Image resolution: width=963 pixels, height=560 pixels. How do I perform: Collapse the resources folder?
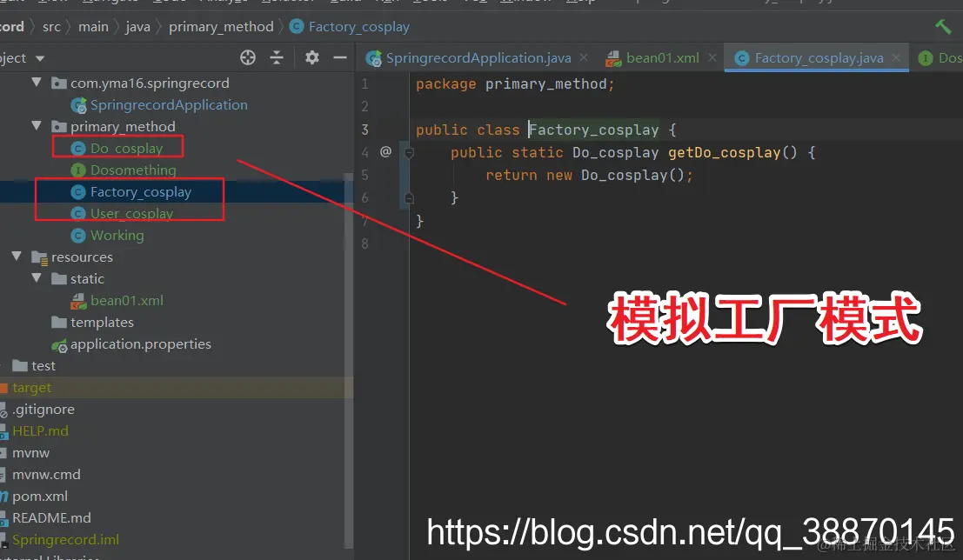click(17, 256)
